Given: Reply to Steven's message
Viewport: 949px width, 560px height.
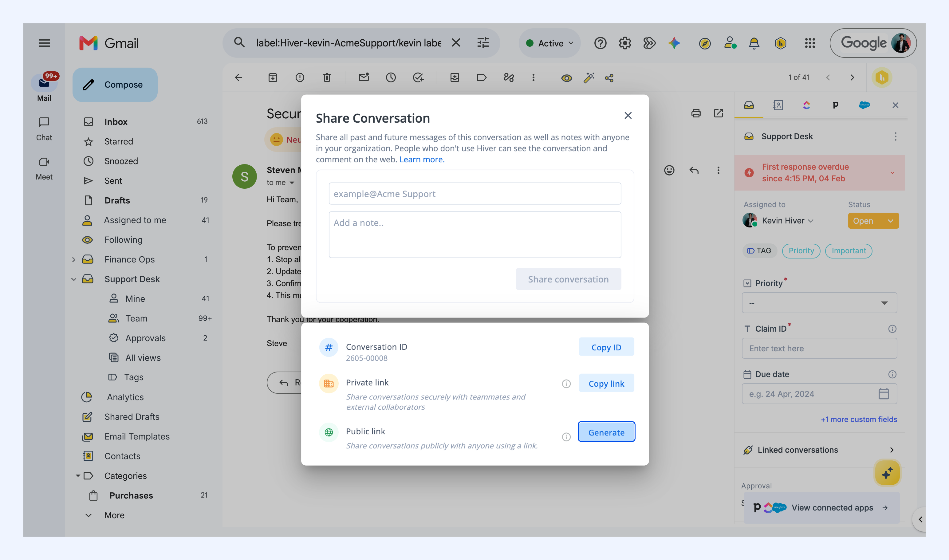Looking at the screenshot, I should point(694,171).
